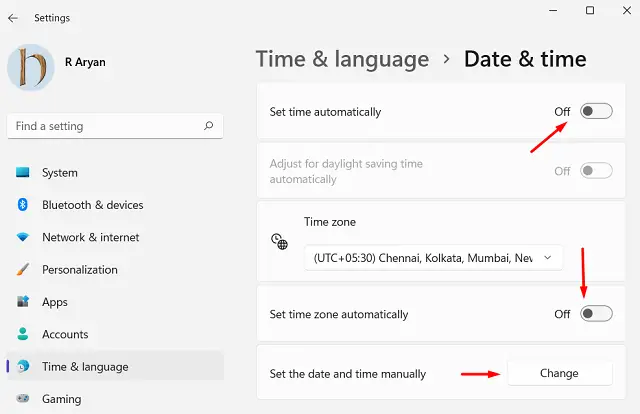
Task: Click the R Aryan profile picture
Action: 31,66
